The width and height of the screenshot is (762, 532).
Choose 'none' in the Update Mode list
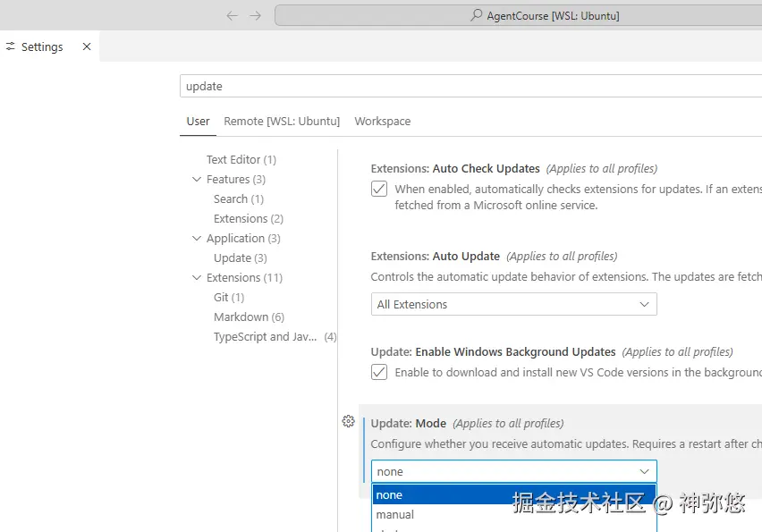tap(513, 494)
